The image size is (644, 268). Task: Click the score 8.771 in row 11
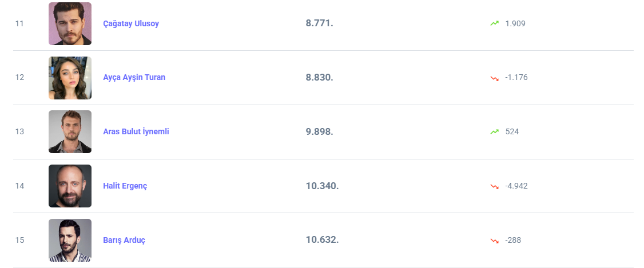[319, 23]
